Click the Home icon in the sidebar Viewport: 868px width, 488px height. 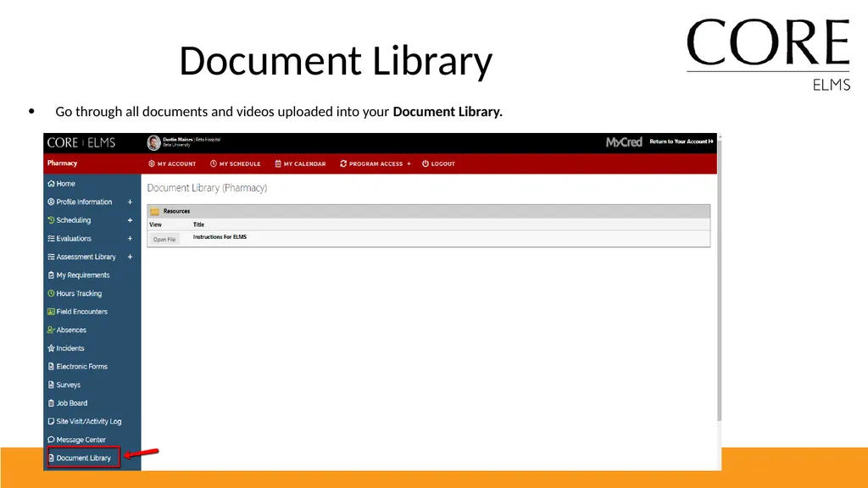[51, 184]
